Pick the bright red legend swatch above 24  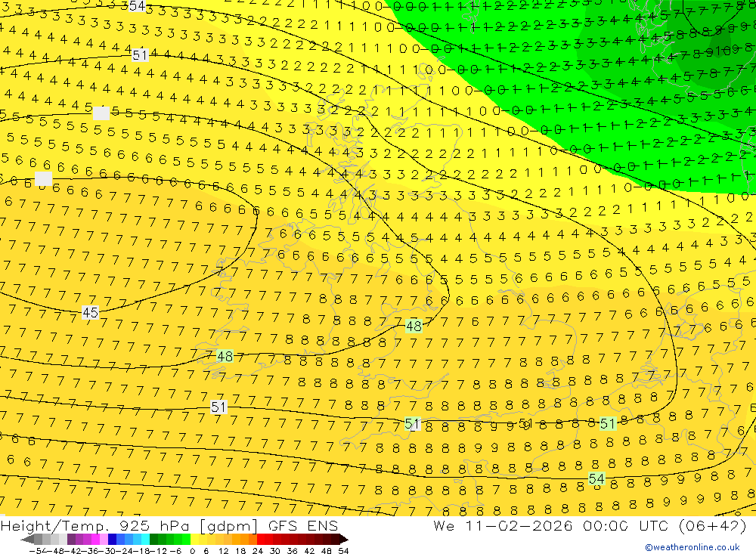click(x=261, y=540)
